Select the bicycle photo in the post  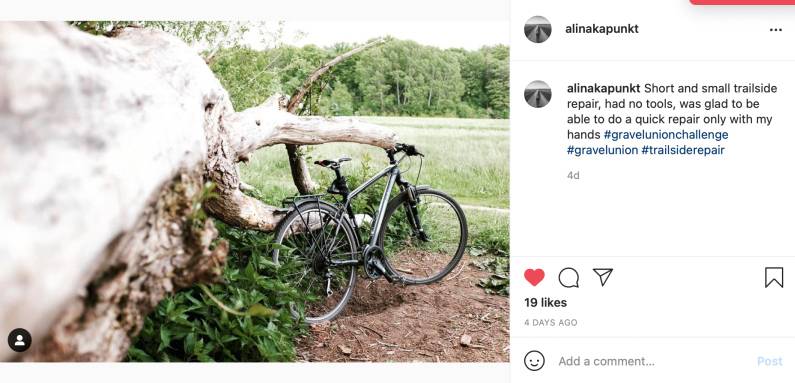[x=255, y=191]
